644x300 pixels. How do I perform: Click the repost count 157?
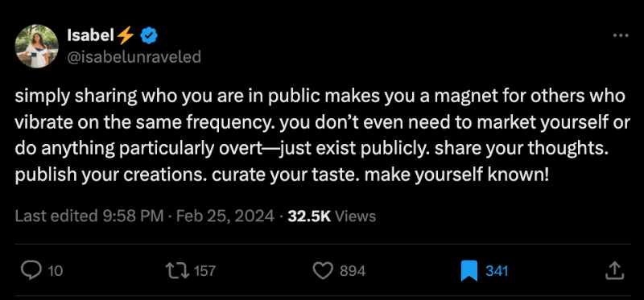[204, 271]
